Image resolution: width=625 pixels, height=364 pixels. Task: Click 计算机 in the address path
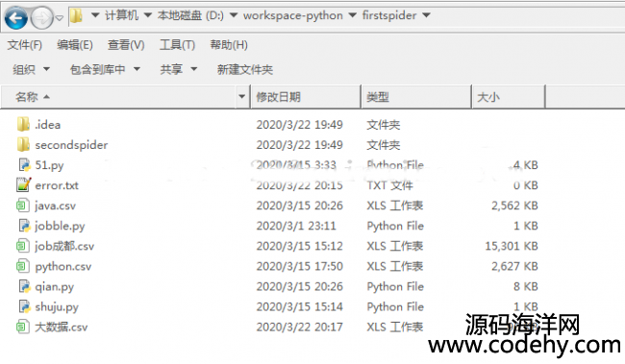[x=121, y=15]
